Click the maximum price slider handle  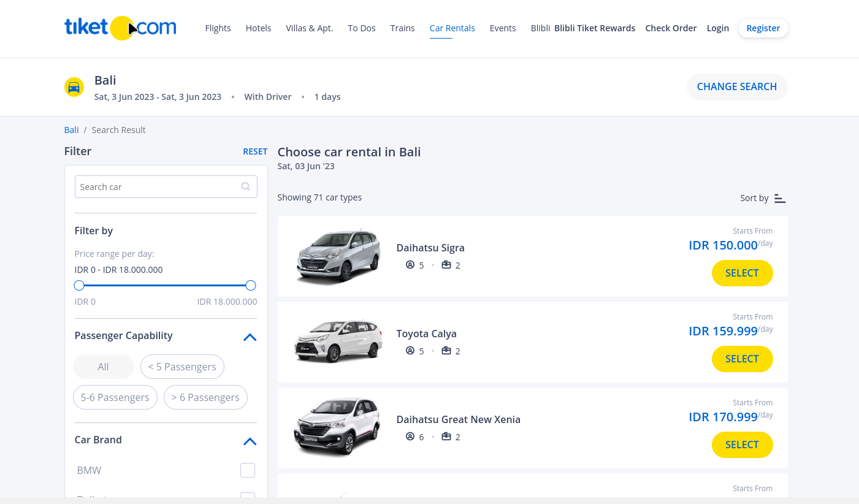tap(251, 285)
